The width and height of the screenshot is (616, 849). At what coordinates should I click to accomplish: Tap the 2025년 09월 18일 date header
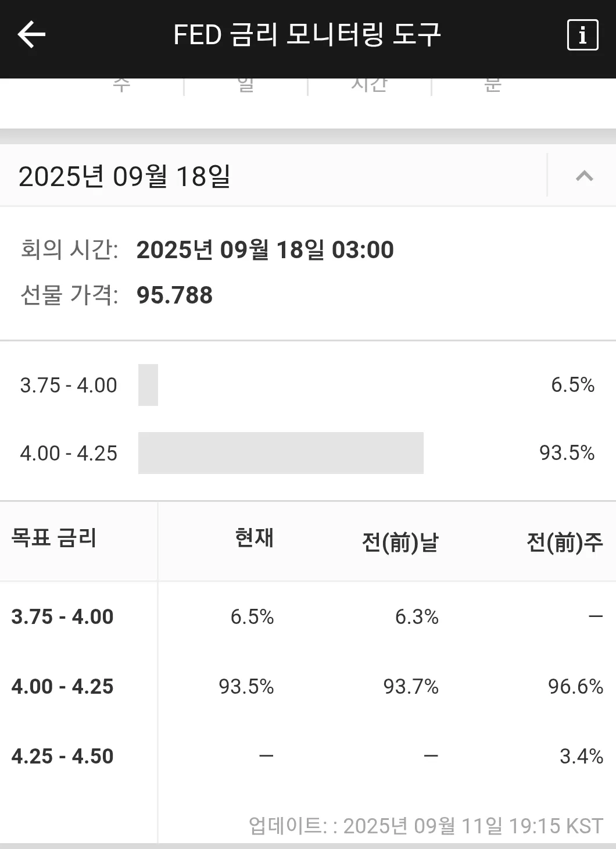[x=125, y=176]
